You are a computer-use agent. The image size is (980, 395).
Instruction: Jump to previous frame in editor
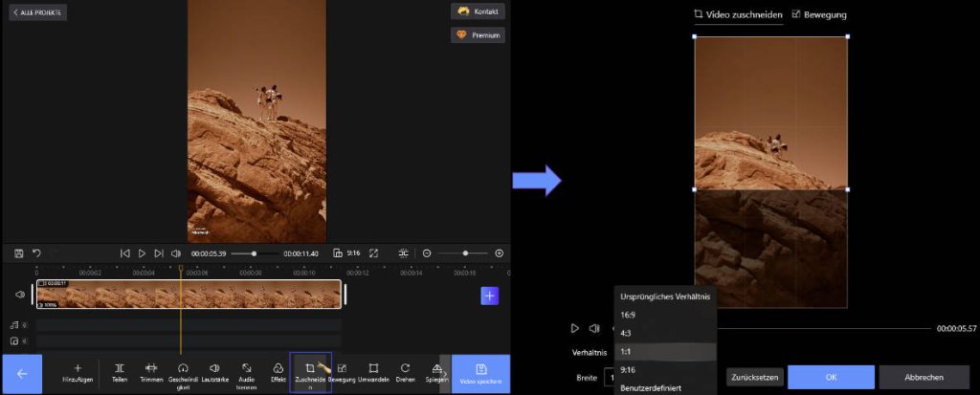coord(125,253)
